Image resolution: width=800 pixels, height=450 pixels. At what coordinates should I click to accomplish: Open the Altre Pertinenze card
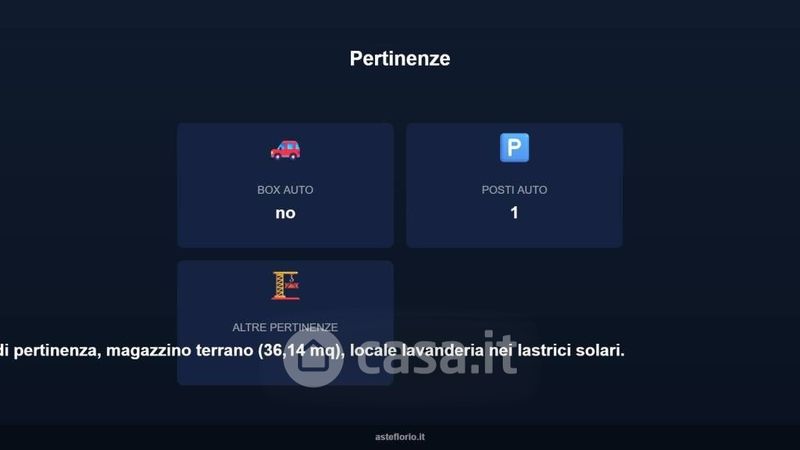click(x=285, y=323)
